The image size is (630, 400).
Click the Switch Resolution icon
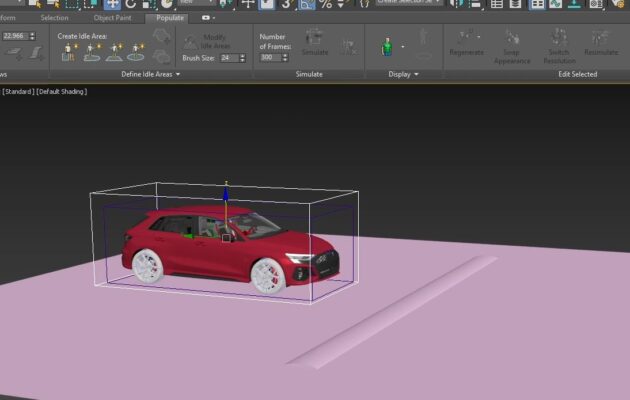click(x=559, y=37)
